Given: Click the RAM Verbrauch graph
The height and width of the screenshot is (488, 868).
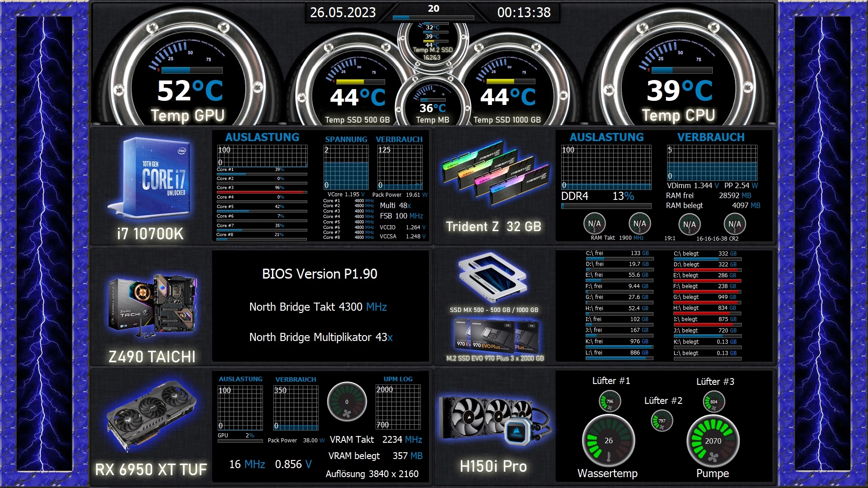Looking at the screenshot, I should click(x=712, y=163).
